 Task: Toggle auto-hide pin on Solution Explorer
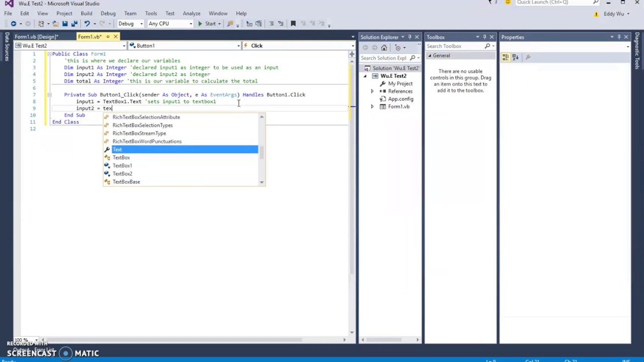coord(410,37)
